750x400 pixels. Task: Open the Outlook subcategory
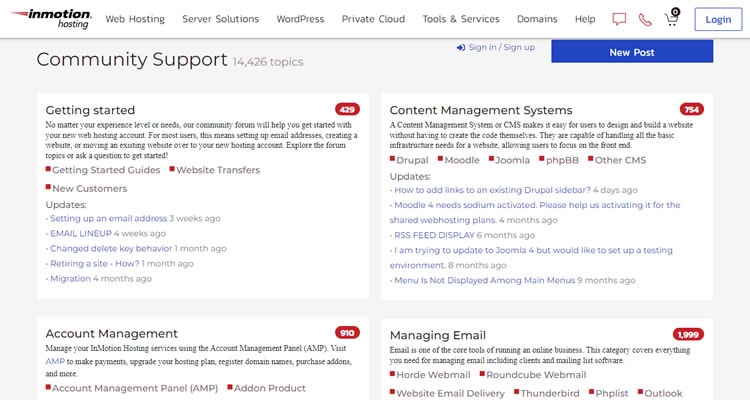pos(663,393)
